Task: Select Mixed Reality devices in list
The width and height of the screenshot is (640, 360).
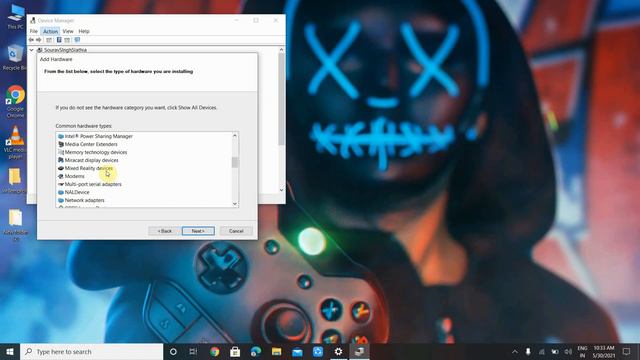Action: [x=89, y=168]
